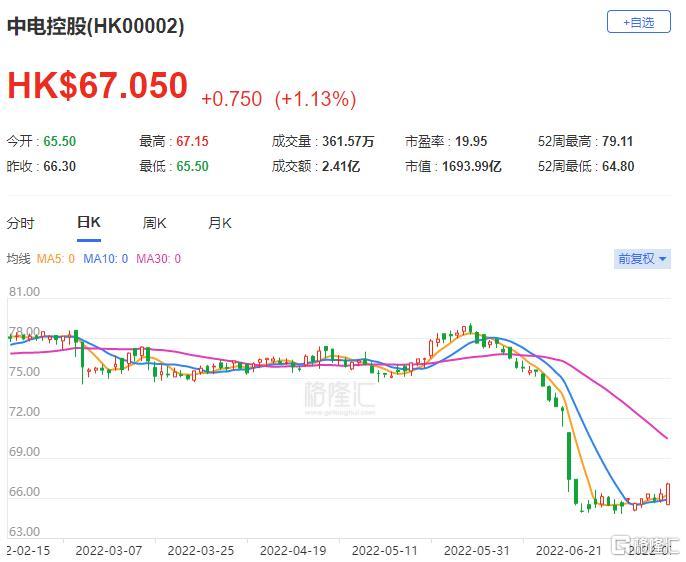Click the 2022-05-31 date axis label
The height and width of the screenshot is (562, 686).
pyautogui.click(x=477, y=551)
